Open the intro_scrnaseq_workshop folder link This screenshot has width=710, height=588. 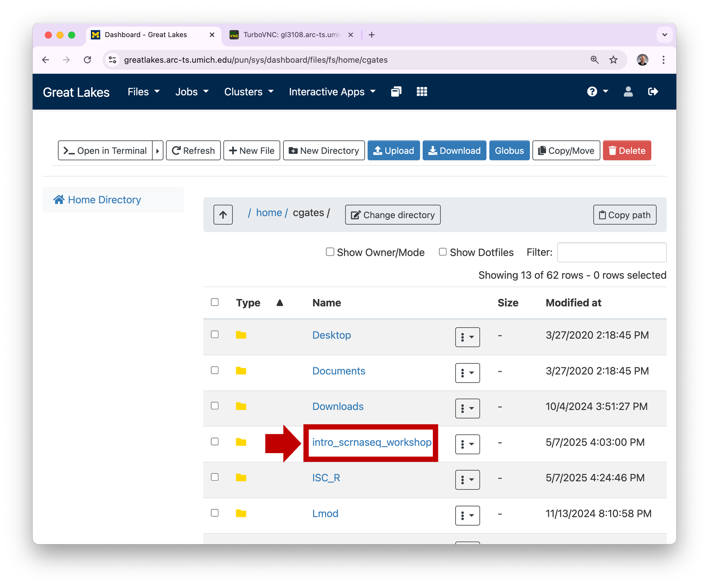tap(372, 442)
